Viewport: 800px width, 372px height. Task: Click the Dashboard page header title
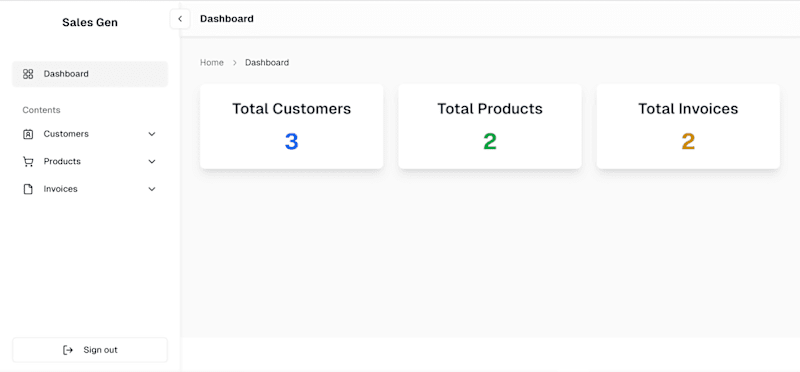pos(227,19)
